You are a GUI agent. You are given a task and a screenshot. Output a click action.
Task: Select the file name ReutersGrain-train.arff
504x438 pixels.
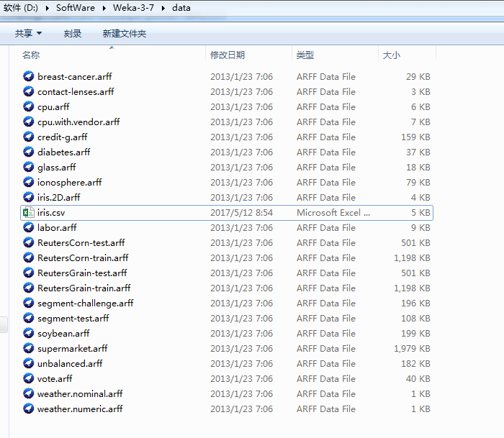pos(84,288)
